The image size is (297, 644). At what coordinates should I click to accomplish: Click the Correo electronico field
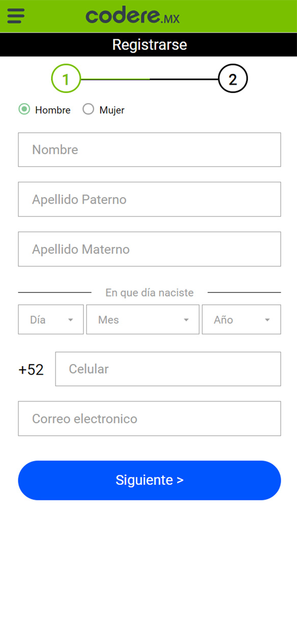click(149, 419)
